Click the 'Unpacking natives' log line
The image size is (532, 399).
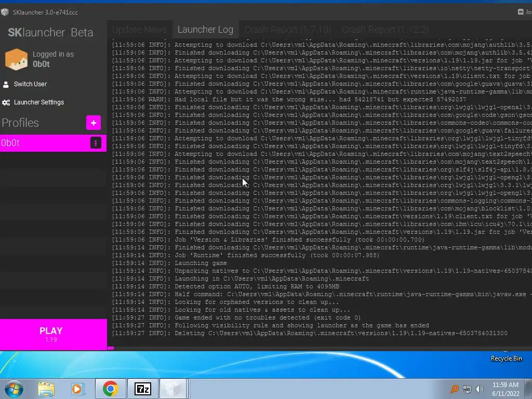click(322, 271)
